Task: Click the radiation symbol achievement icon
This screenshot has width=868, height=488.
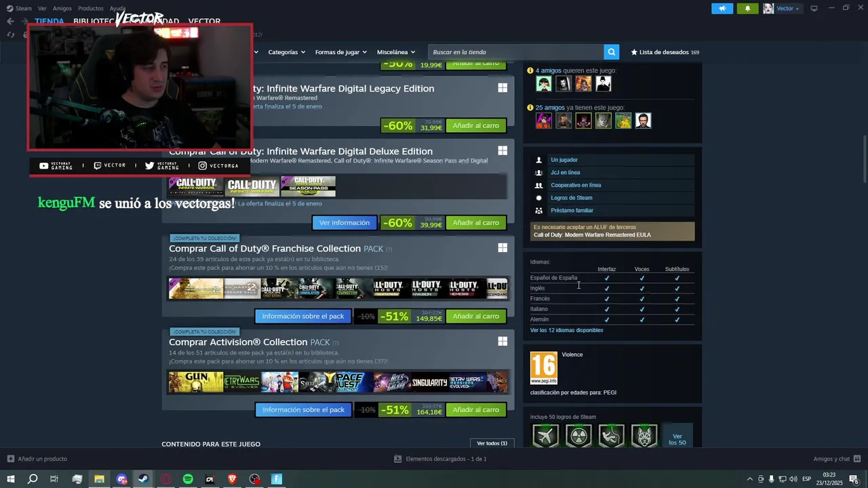Action: coord(578,436)
